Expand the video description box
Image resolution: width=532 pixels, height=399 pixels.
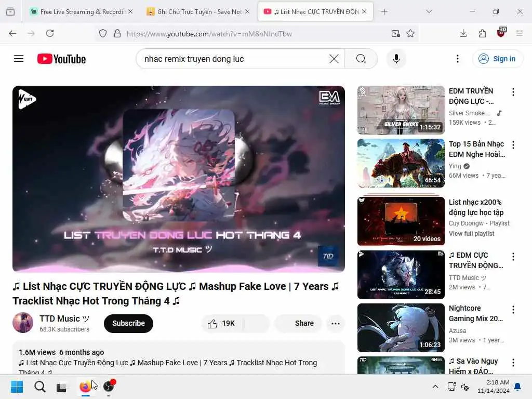click(x=179, y=358)
